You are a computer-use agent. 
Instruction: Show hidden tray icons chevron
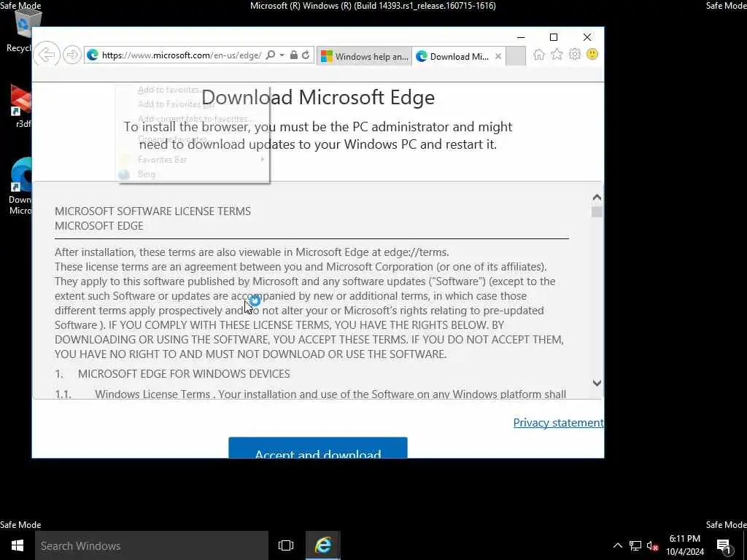[617, 545]
